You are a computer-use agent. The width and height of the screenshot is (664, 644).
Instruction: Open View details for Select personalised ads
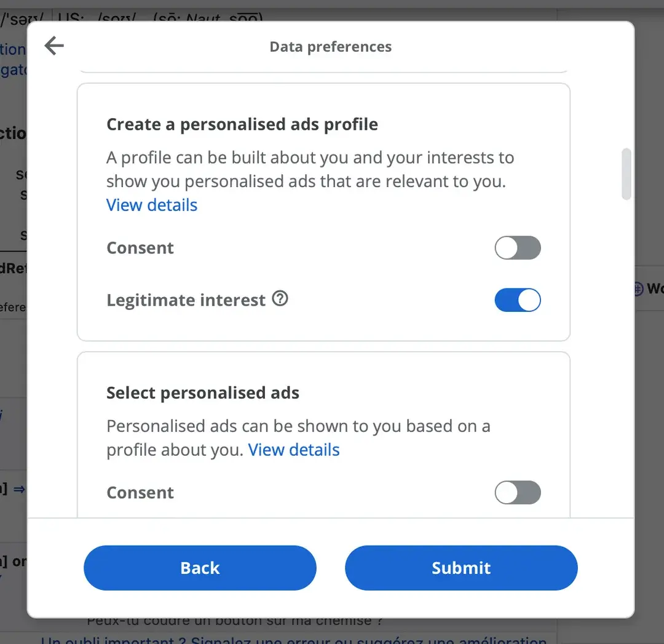tap(294, 450)
